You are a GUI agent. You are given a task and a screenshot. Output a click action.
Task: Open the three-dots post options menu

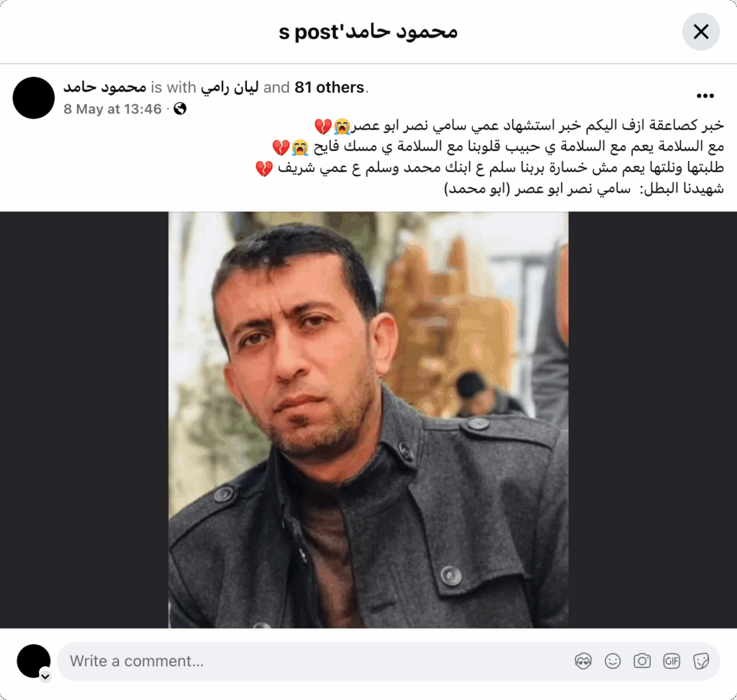705,96
